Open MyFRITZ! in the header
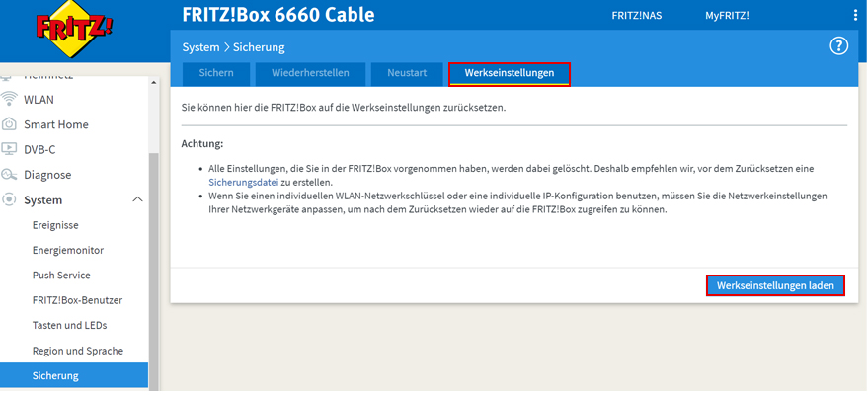The height and width of the screenshot is (395, 868). click(x=727, y=16)
